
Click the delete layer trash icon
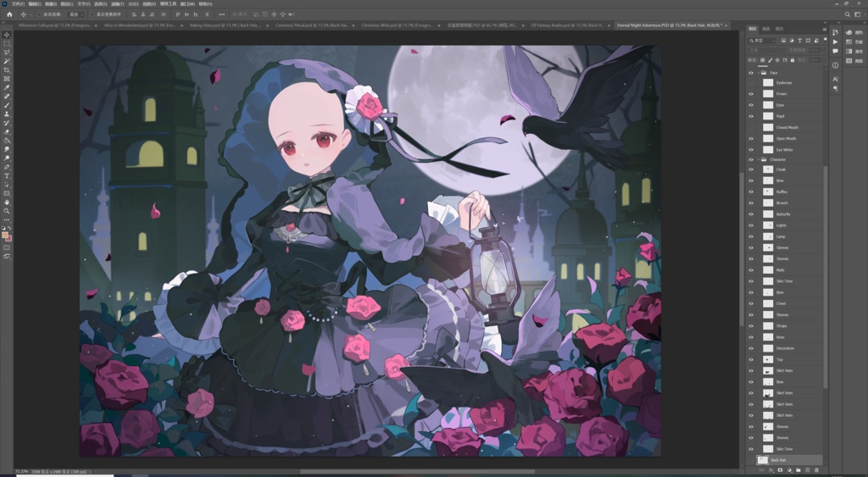click(x=816, y=470)
